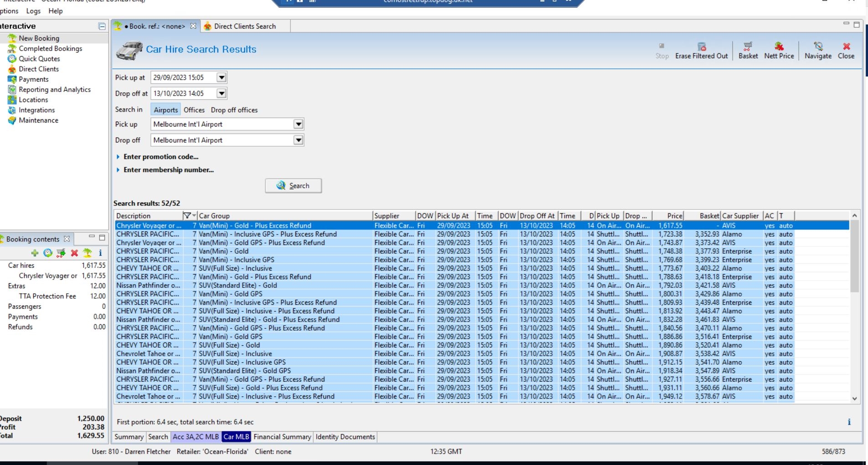Sort results by Car Supplier column header
Viewport: 868px width, 465px height.
coord(742,215)
